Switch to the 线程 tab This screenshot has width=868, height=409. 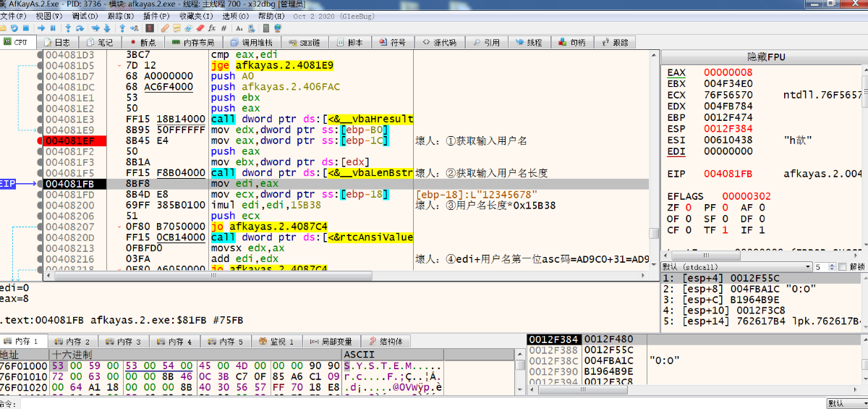coord(529,43)
